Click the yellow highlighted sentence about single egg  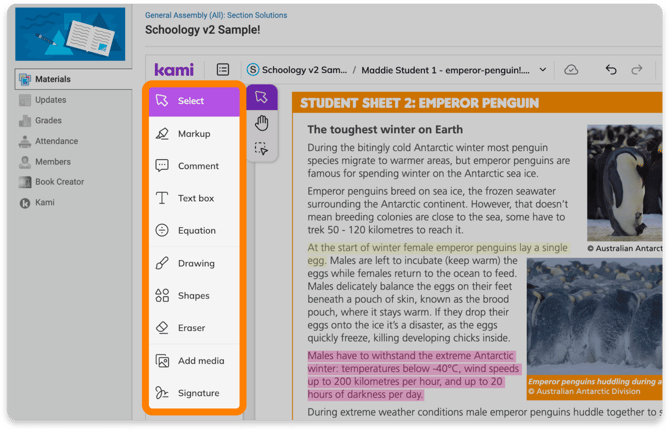pos(437,254)
